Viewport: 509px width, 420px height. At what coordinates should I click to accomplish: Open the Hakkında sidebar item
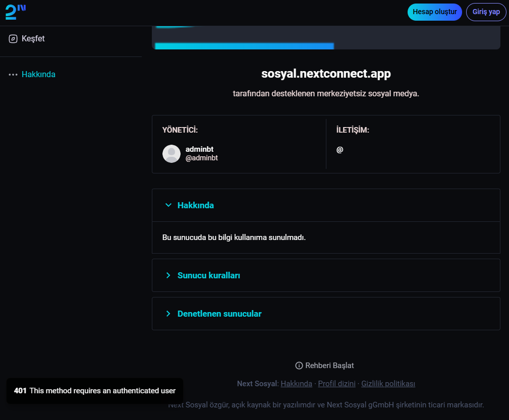pyautogui.click(x=32, y=74)
